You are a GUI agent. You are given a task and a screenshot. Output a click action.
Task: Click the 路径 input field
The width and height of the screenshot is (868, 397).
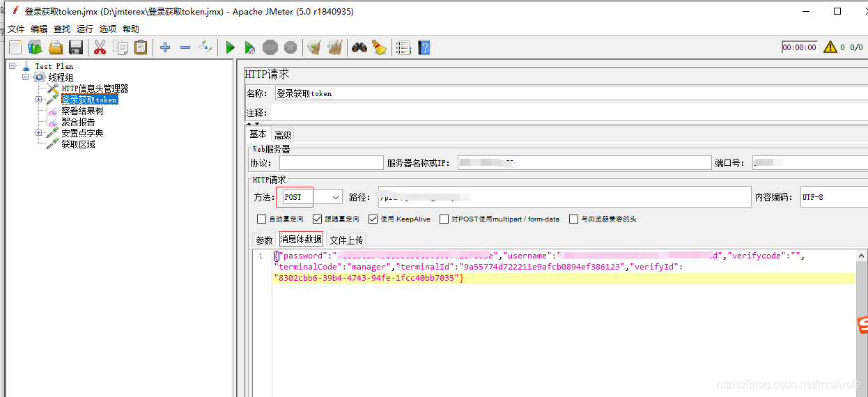point(564,197)
